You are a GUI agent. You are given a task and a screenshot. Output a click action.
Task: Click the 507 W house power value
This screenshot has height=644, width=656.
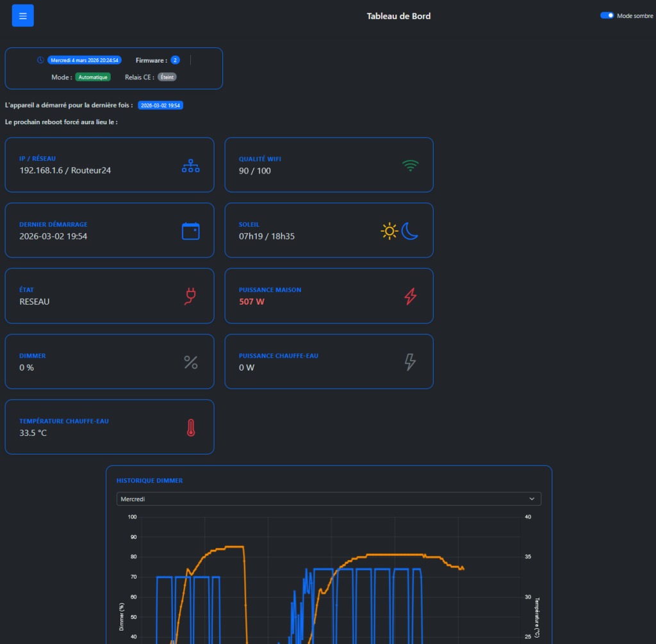(x=252, y=302)
